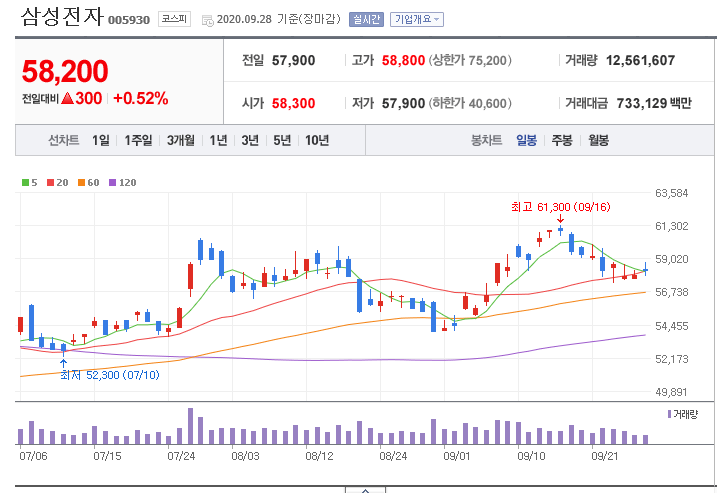Click the stock code 005930
The width and height of the screenshot is (717, 493).
coord(129,20)
